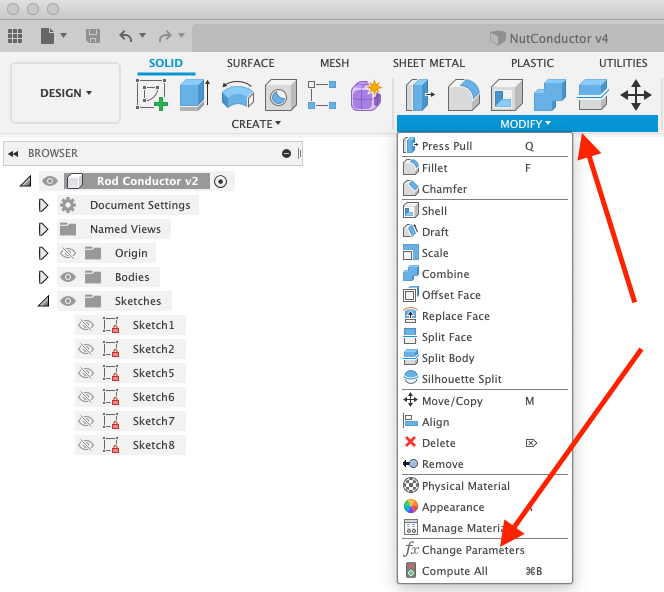The image size is (664, 592).
Task: Click the Press Pull toolbar icon
Action: tap(420, 95)
